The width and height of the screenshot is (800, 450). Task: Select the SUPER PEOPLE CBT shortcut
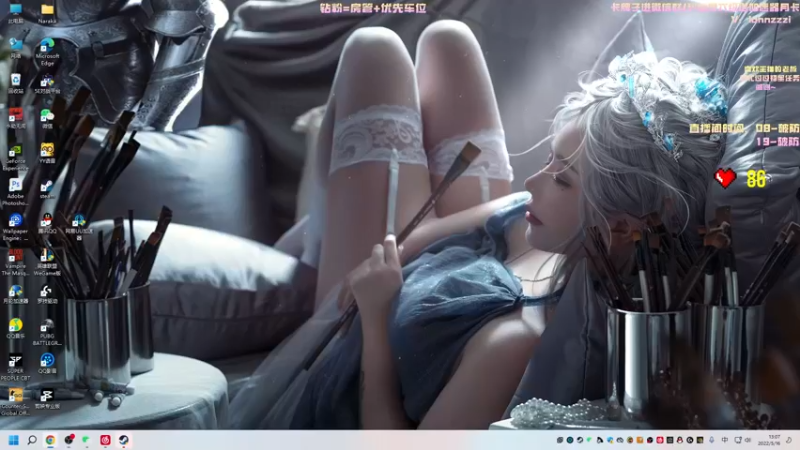(x=15, y=367)
